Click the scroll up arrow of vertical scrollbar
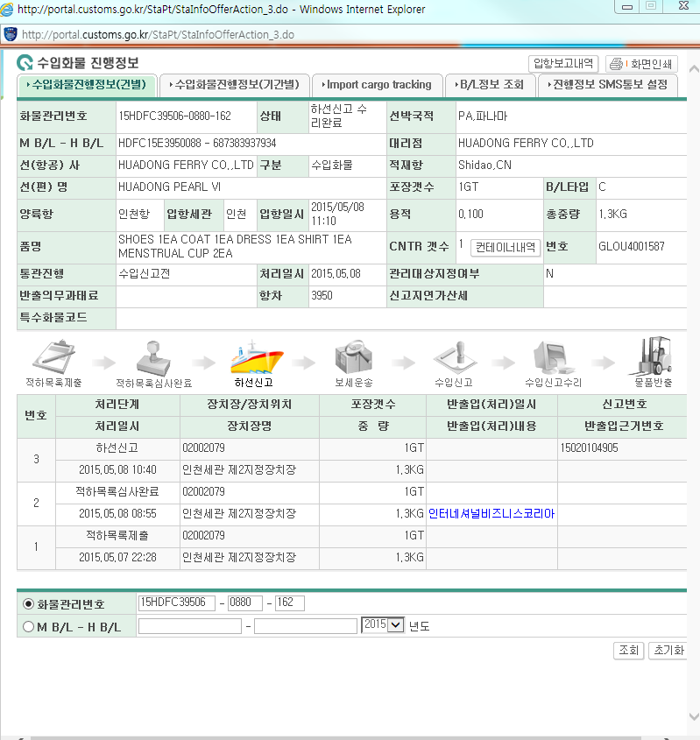Screen dimensions: 700x740 click(x=694, y=69)
